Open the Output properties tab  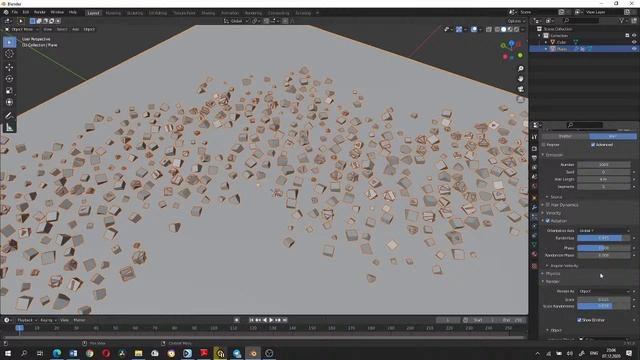point(534,158)
